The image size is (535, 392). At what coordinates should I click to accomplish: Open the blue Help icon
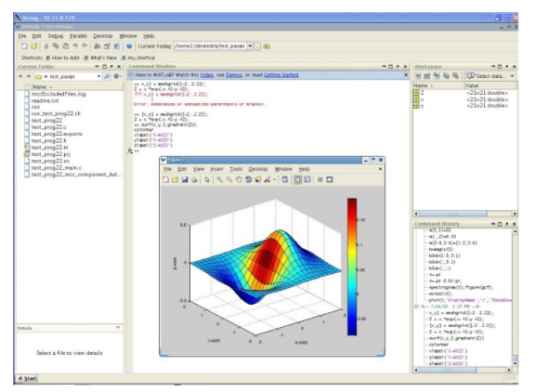(x=129, y=46)
